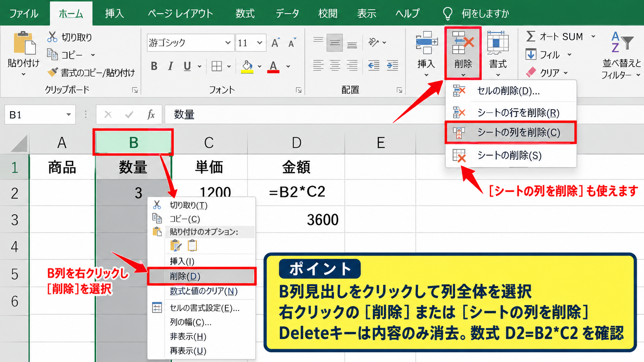644x362 pixels.
Task: Click the decrease indent icon
Action: pos(374,65)
